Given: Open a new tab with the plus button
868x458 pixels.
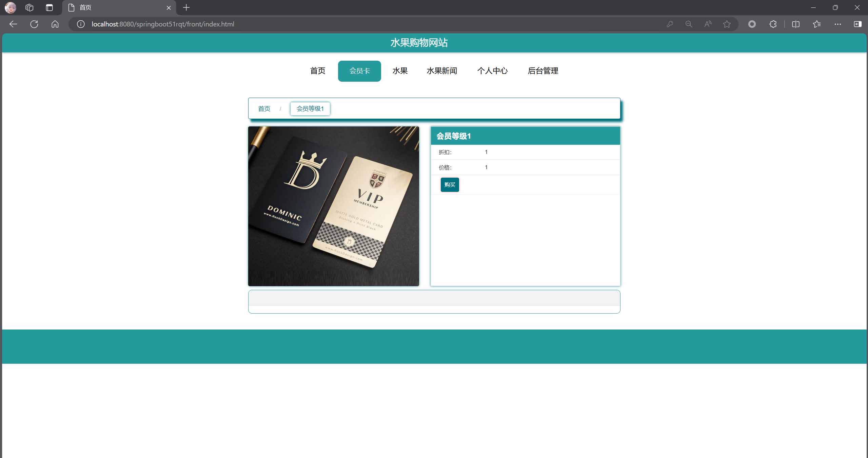Looking at the screenshot, I should pos(186,7).
